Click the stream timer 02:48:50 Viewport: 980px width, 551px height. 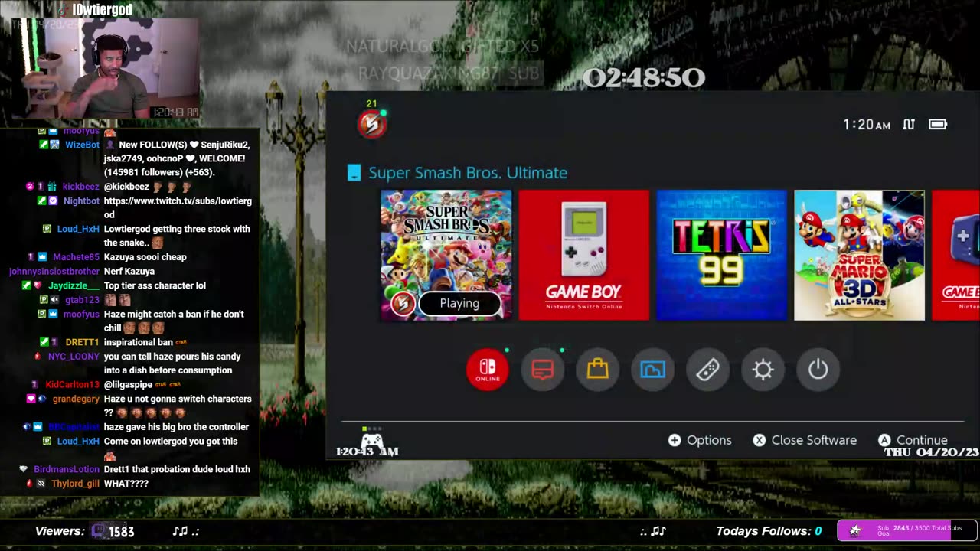tap(643, 78)
